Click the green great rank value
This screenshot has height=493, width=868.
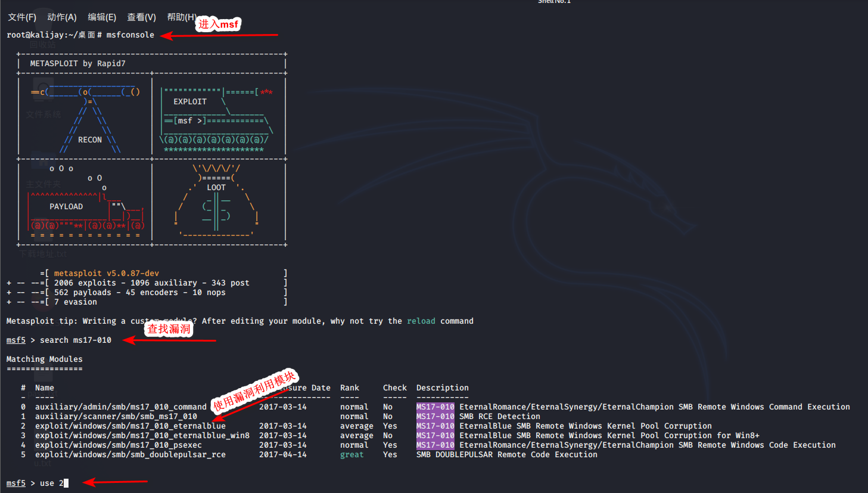pyautogui.click(x=351, y=455)
